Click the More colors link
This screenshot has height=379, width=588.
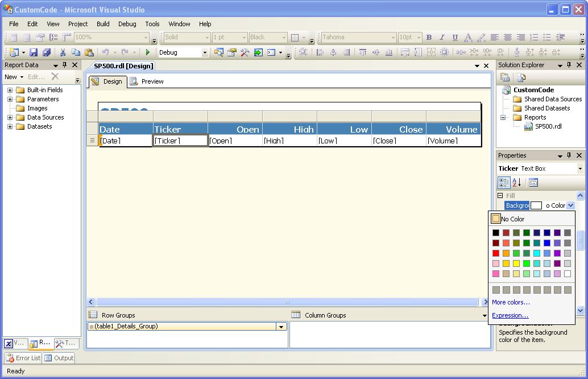(511, 302)
